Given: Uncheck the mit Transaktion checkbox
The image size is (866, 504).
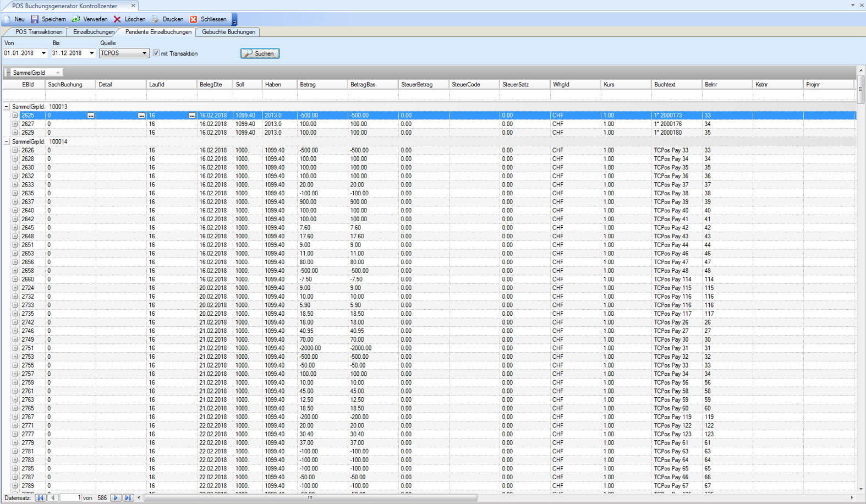Looking at the screenshot, I should pyautogui.click(x=156, y=53).
